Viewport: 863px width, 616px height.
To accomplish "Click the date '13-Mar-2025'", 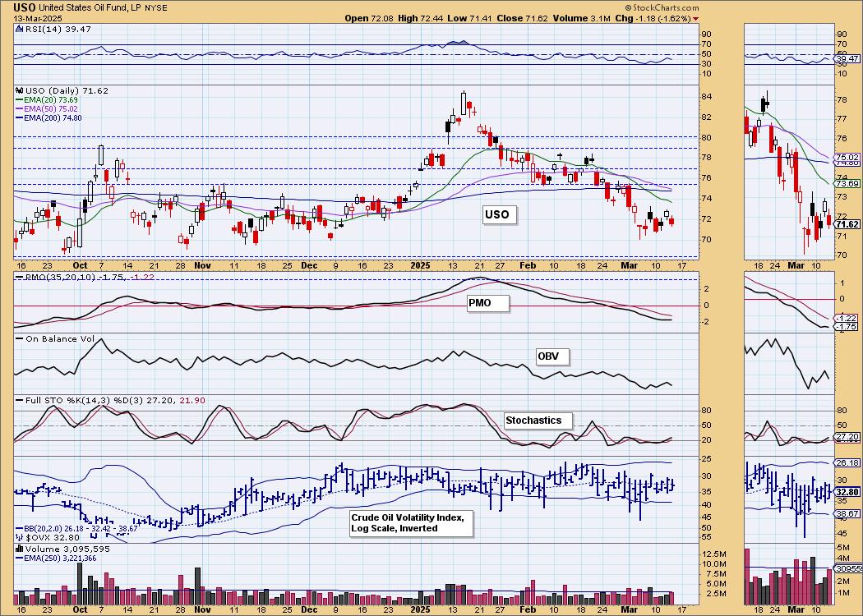I will 38,18.
